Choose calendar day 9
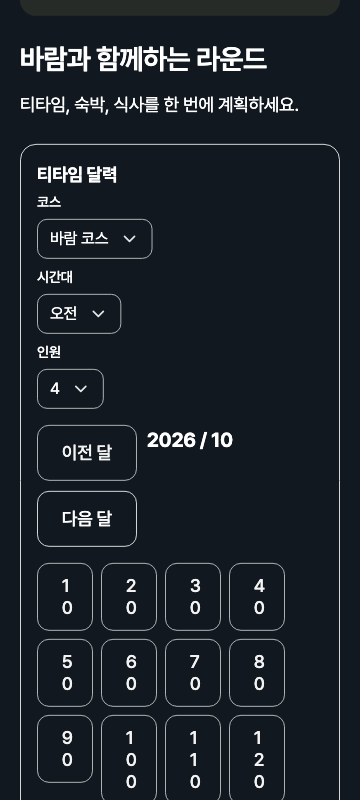 [x=65, y=749]
